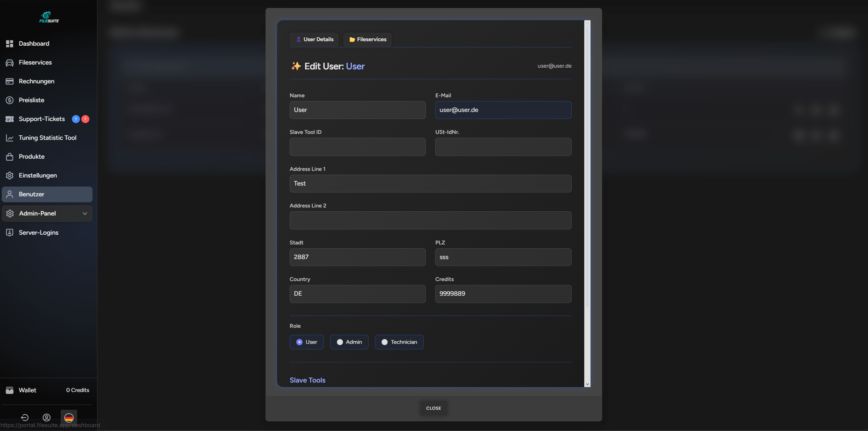
Task: Click the logout icon at bottom left
Action: (24, 417)
